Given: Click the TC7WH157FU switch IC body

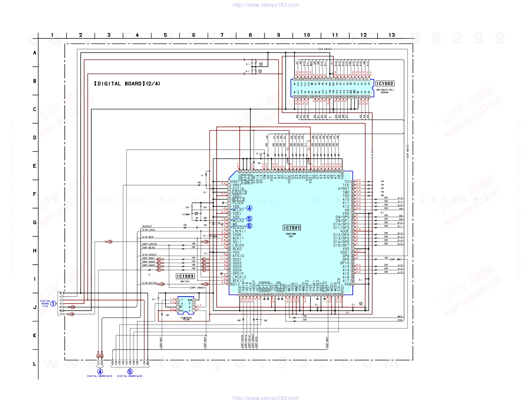Looking at the screenshot, I should tap(186, 305).
